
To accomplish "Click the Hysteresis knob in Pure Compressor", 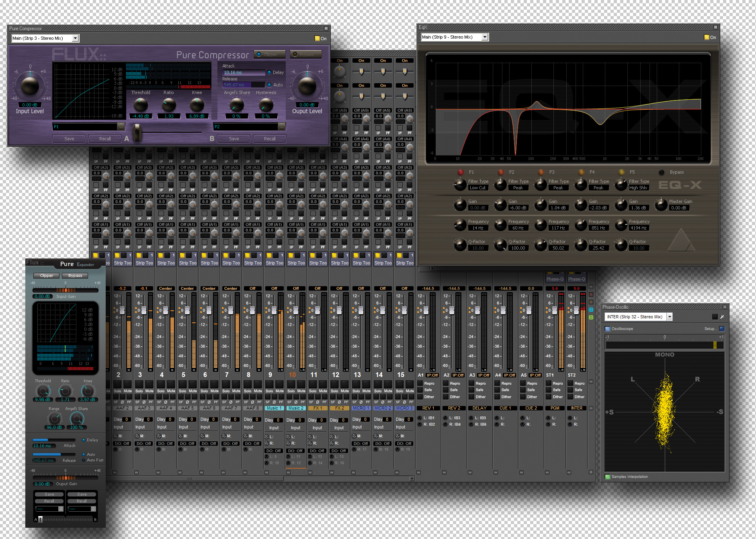I will [x=266, y=105].
